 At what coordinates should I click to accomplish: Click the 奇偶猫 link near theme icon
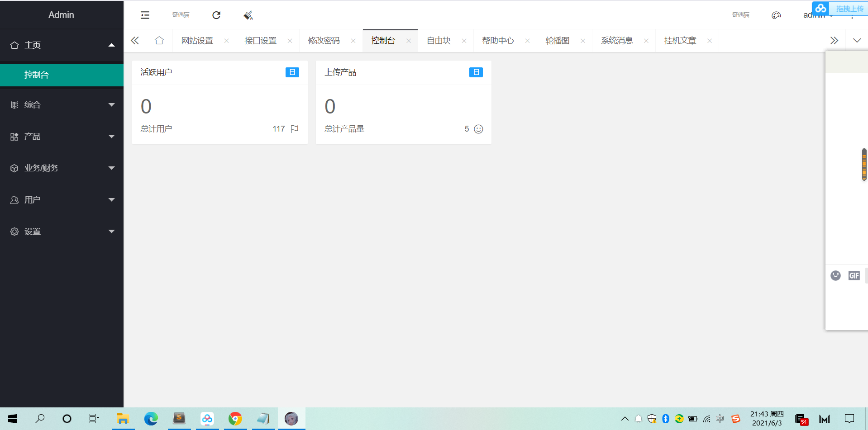tap(741, 15)
